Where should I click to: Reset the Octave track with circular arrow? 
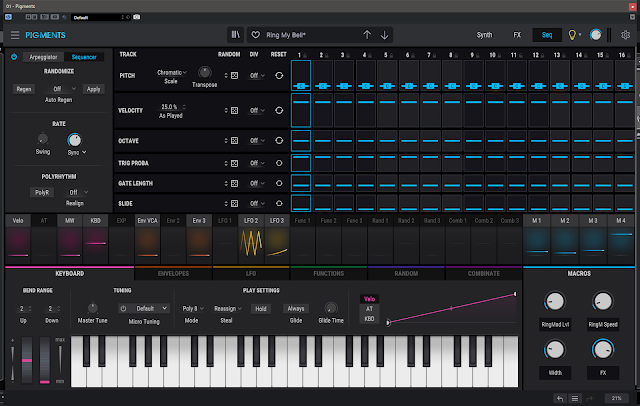pyautogui.click(x=279, y=141)
